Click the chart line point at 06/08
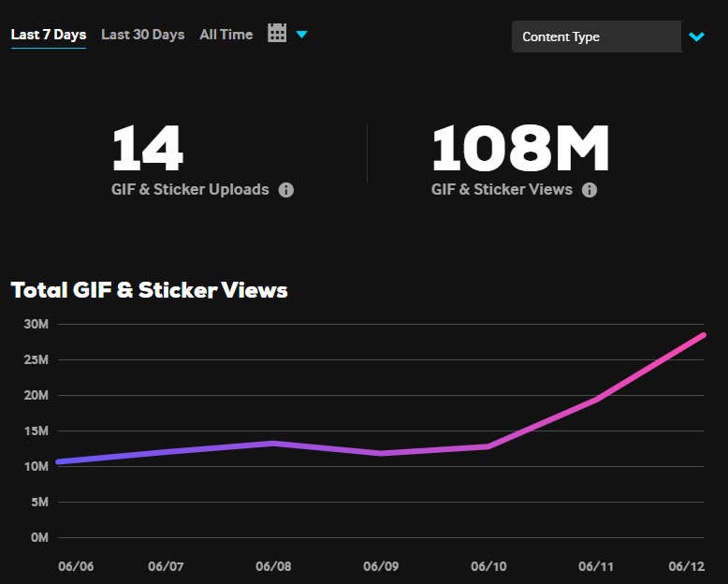This screenshot has width=728, height=584. (x=273, y=444)
